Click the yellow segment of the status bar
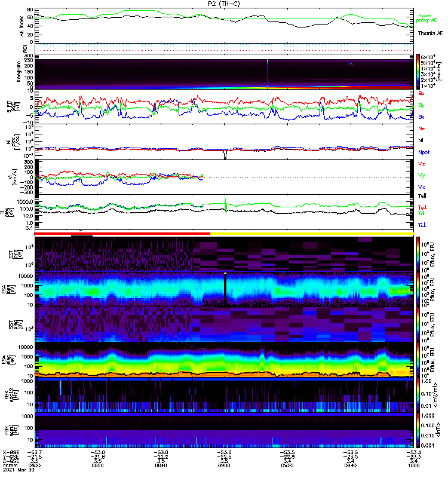 coord(312,234)
